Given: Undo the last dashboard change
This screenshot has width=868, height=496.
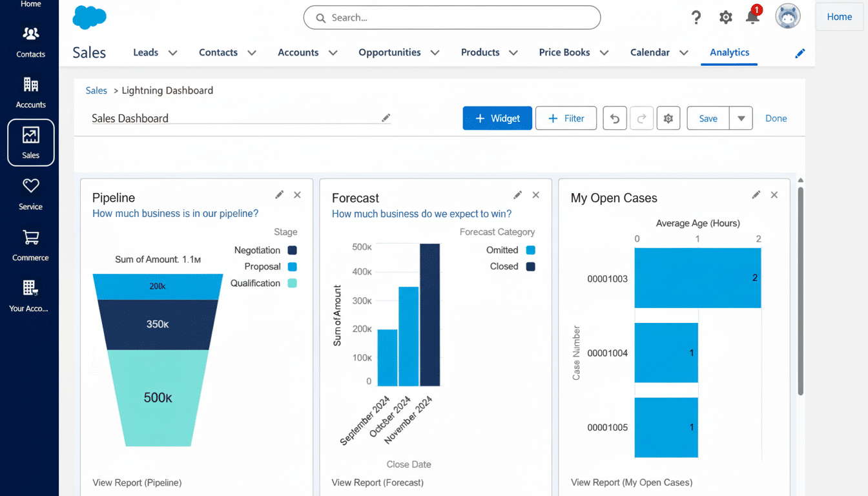Looking at the screenshot, I should (614, 118).
